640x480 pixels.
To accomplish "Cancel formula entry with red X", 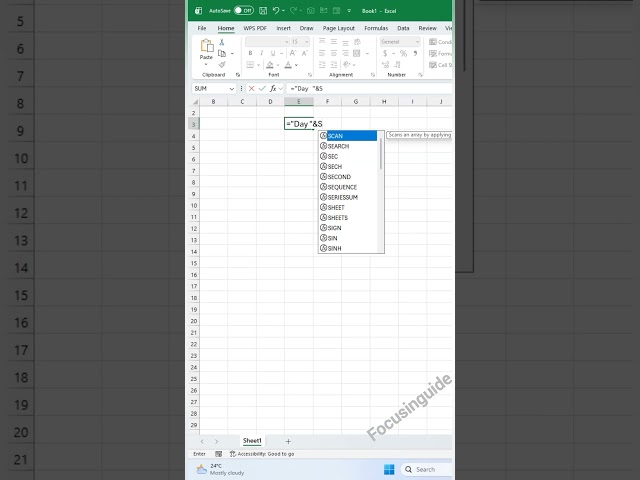I will click(251, 89).
